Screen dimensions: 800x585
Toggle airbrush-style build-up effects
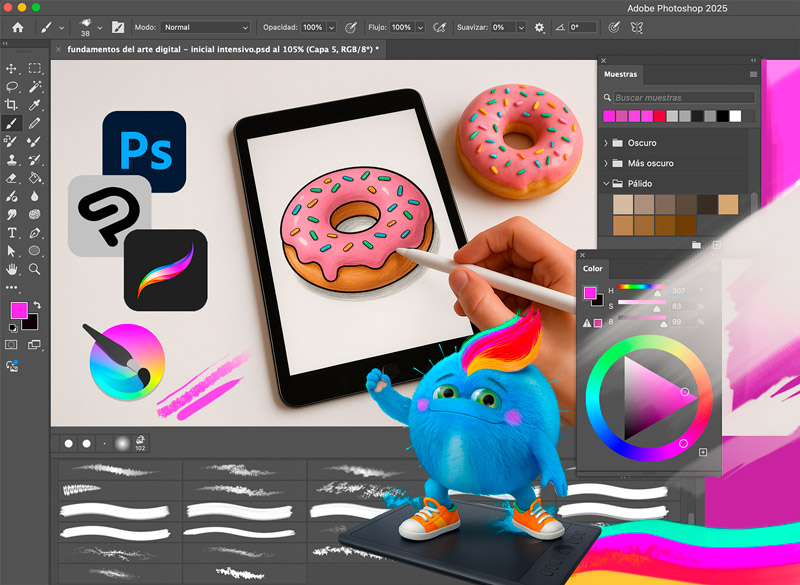coord(439,28)
